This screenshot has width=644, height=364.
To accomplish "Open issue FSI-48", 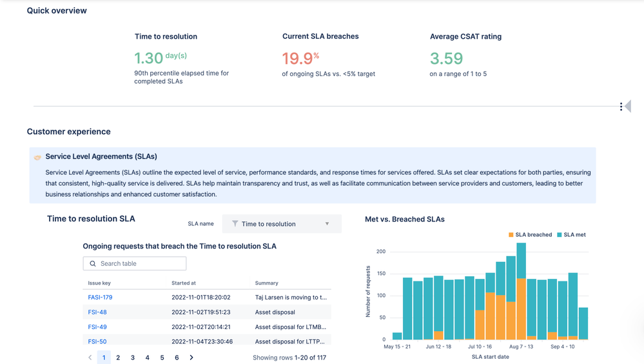I will point(97,312).
